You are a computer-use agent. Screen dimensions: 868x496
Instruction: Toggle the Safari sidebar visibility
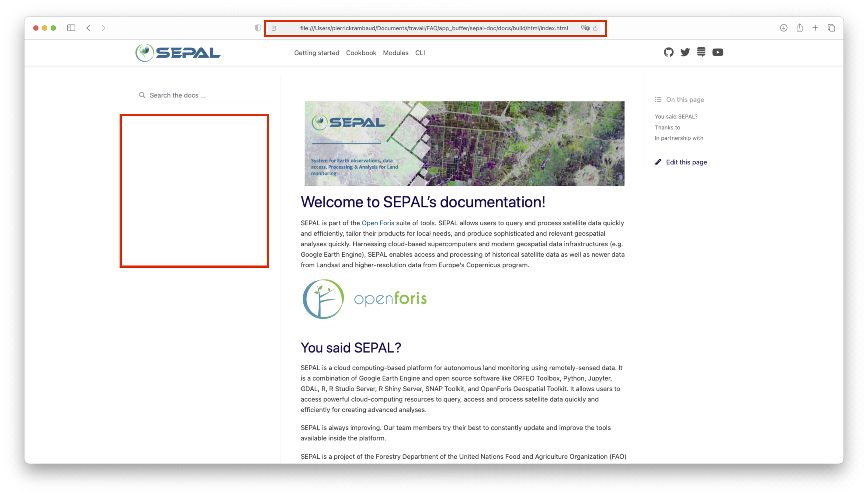pyautogui.click(x=71, y=28)
